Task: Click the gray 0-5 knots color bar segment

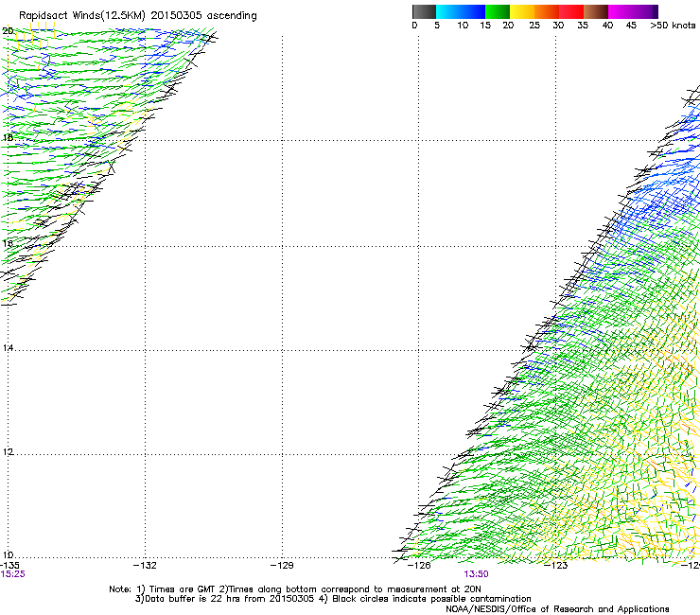Action: point(424,11)
